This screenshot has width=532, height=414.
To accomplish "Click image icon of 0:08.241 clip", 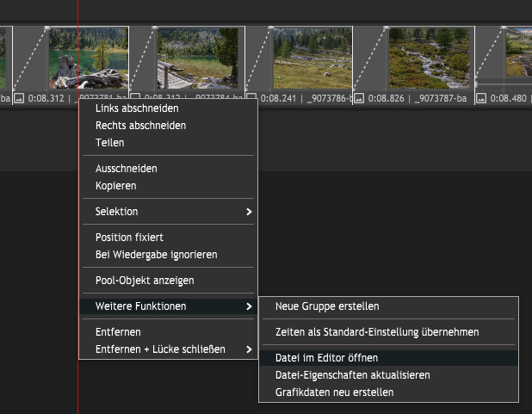I will [x=251, y=99].
